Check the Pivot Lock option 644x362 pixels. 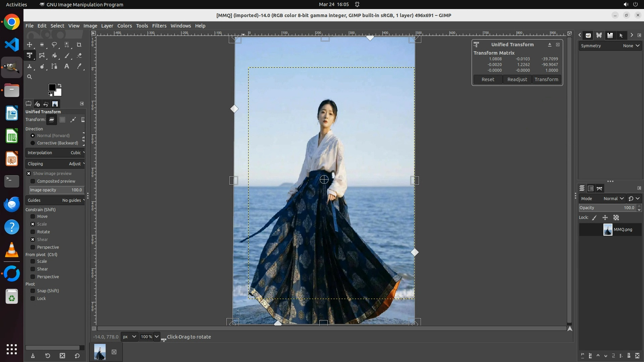33,299
